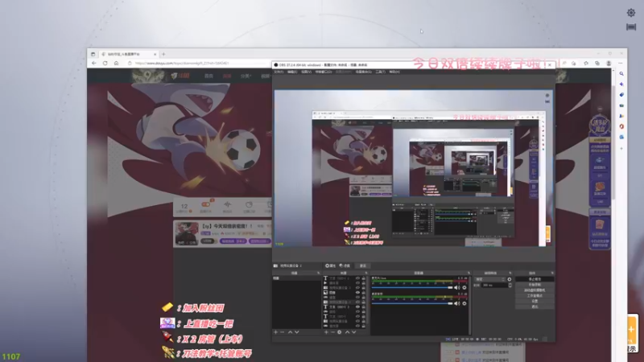The height and width of the screenshot is (362, 644).
Task: Open OBS 工具 Tools menu
Action: point(380,72)
